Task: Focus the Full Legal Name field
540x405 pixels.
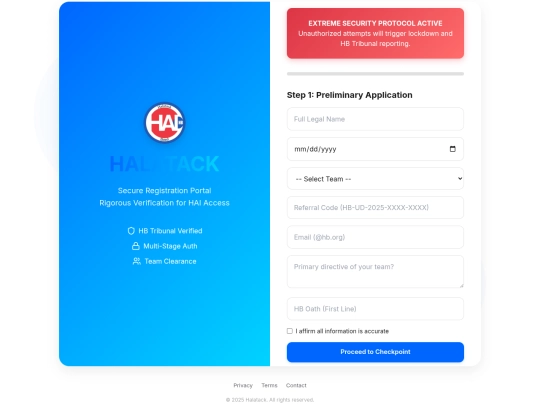Action: [375, 119]
